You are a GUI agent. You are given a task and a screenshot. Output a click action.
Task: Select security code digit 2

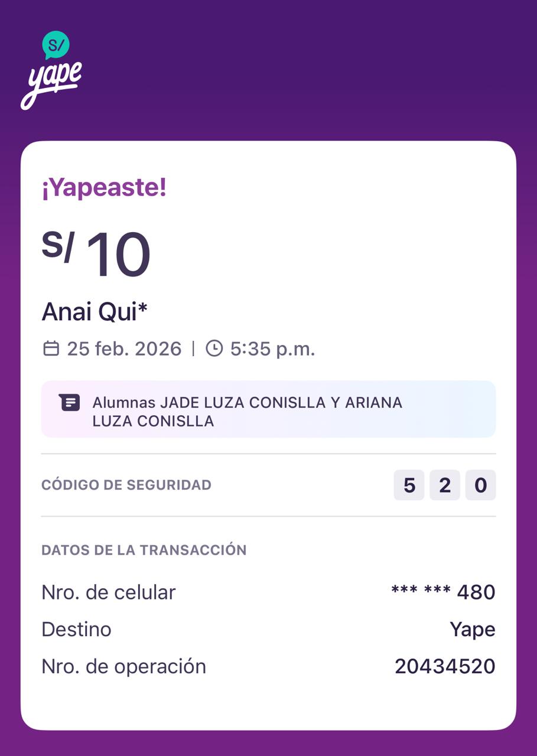pos(445,485)
